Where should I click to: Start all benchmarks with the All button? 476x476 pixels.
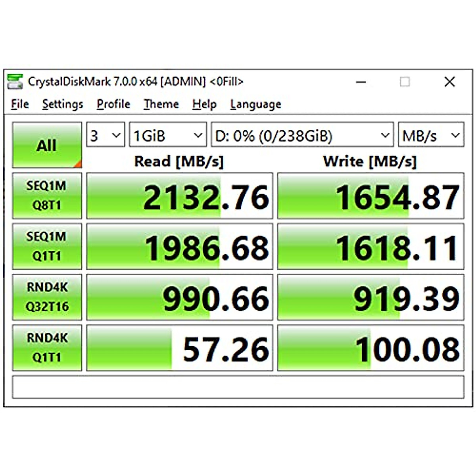point(47,145)
